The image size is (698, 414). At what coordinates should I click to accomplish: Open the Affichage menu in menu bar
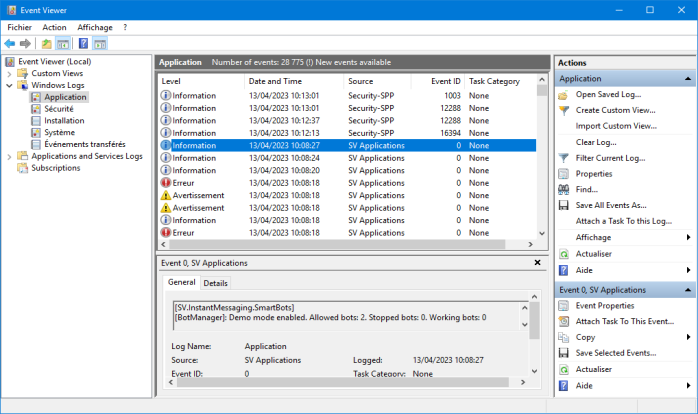[95, 28]
